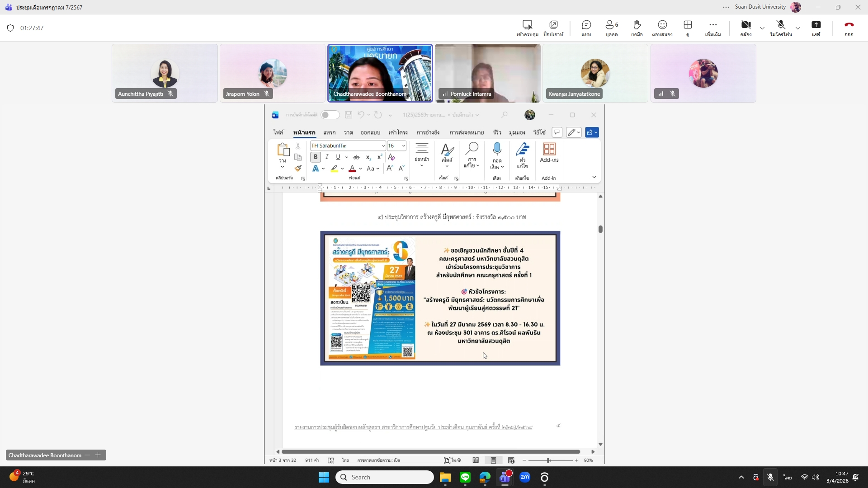Click the taskbar Search box
The width and height of the screenshot is (868, 488).
[x=385, y=477]
